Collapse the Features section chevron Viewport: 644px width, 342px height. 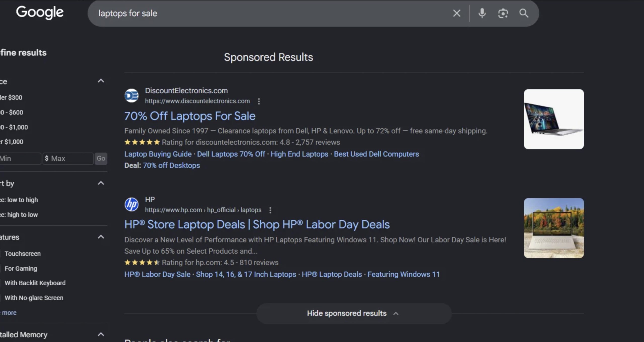[x=101, y=237]
